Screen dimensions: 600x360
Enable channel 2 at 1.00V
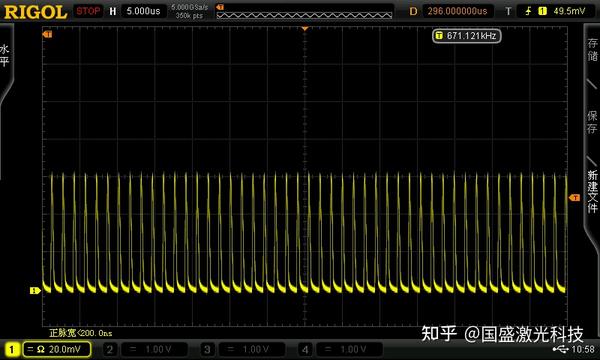coord(145,349)
